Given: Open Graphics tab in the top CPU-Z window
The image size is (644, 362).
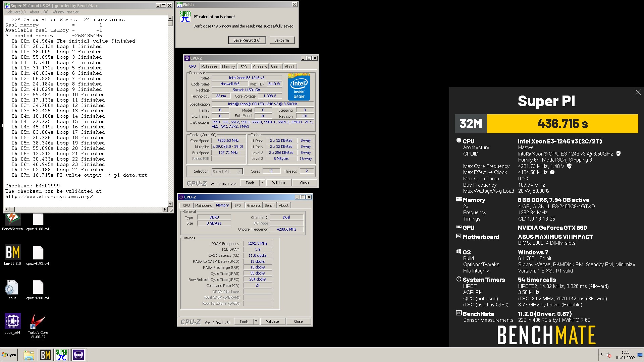Looking at the screenshot, I should (260, 67).
